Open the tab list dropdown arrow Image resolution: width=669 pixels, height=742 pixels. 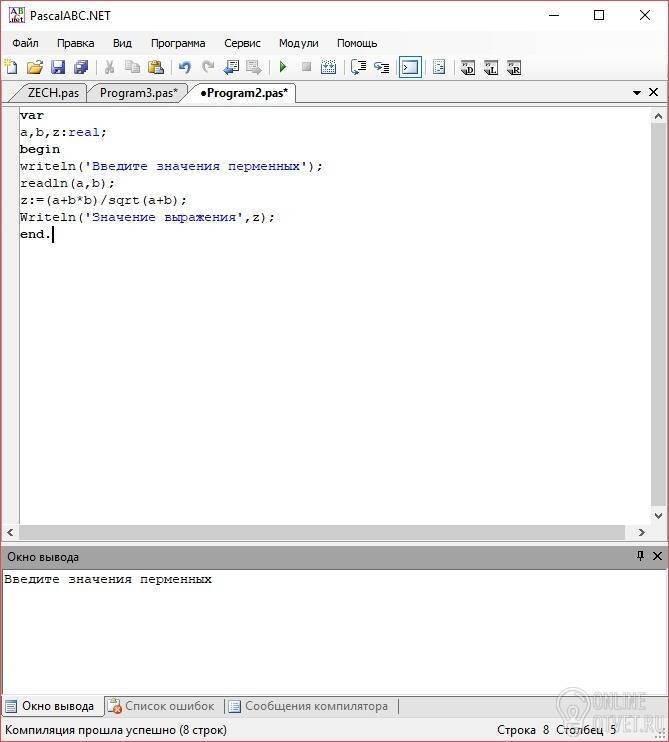tap(637, 93)
